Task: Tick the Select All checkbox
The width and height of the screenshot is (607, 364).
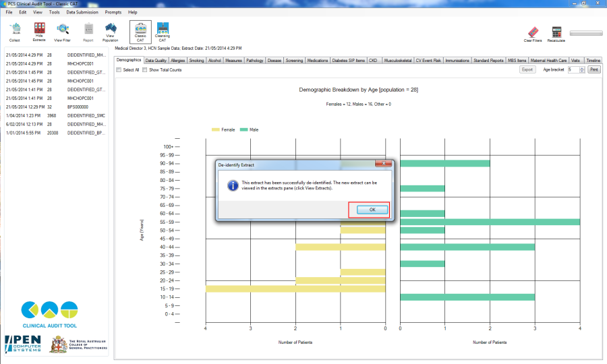Action: pos(119,70)
